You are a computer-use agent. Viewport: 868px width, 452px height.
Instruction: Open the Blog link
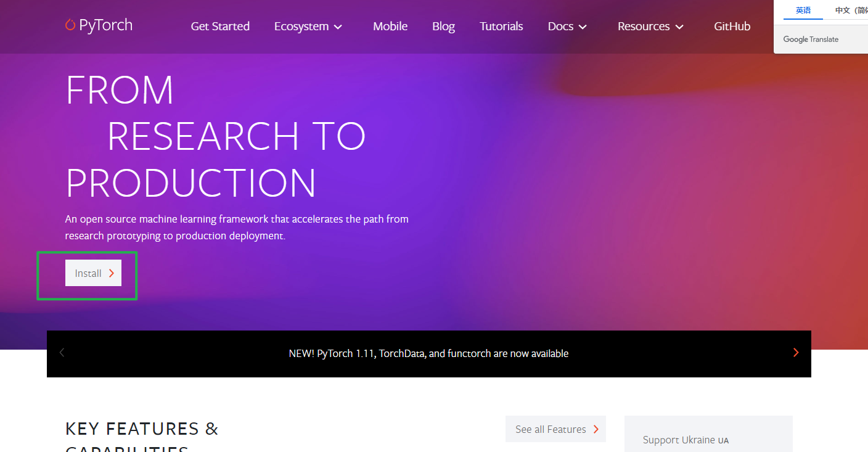tap(443, 27)
